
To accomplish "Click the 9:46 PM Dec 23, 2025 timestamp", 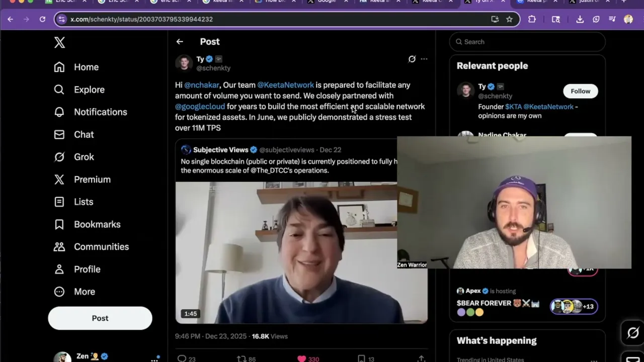I will (211, 336).
